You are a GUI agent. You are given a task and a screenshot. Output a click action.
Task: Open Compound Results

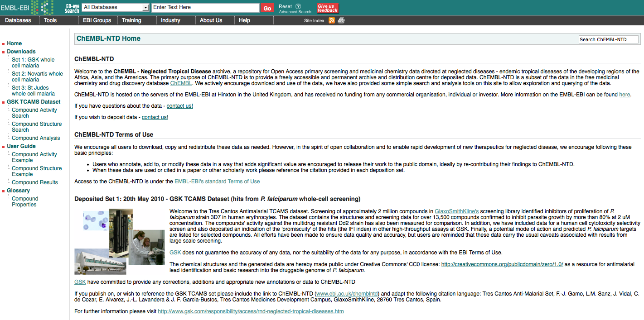tap(35, 182)
